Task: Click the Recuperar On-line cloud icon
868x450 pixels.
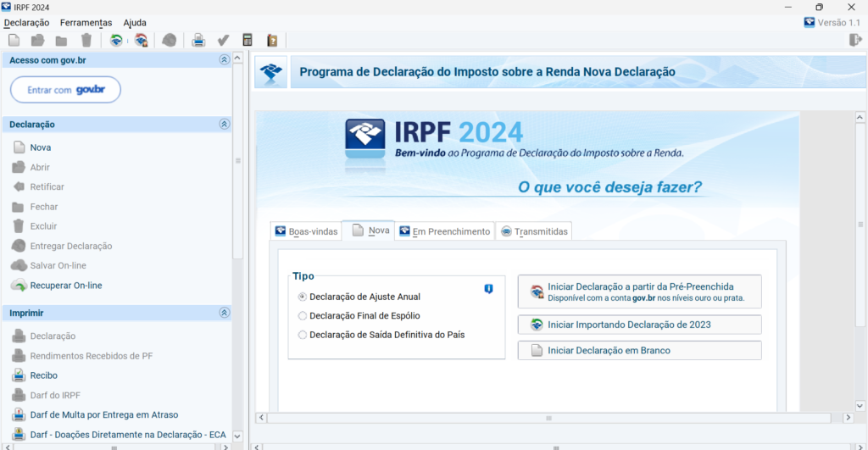Action: point(19,285)
